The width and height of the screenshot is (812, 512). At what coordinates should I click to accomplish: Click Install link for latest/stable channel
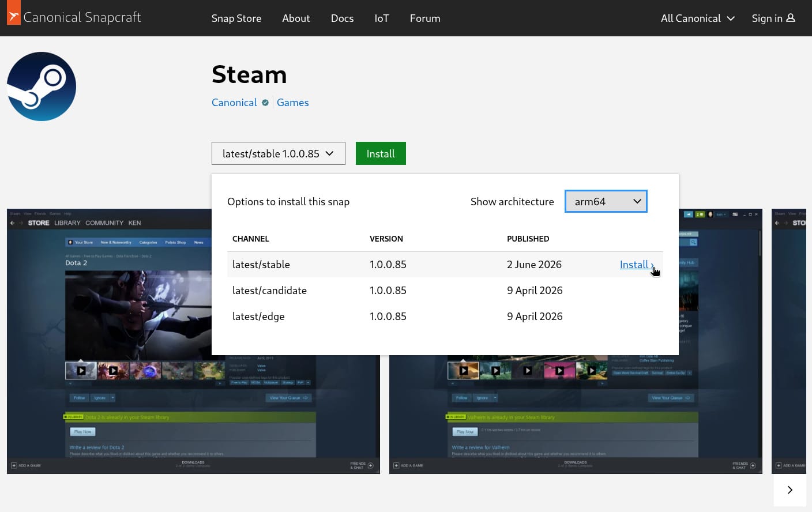pos(637,265)
